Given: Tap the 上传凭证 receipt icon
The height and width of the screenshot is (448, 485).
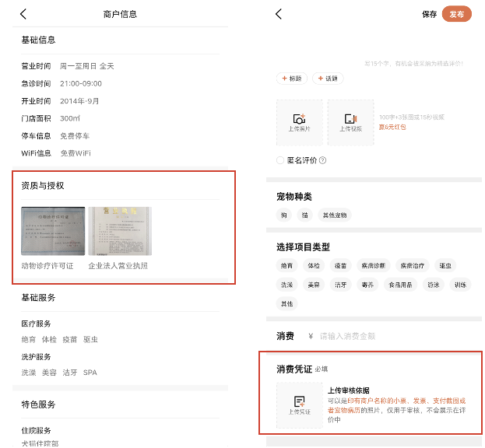Looking at the screenshot, I should tap(299, 401).
